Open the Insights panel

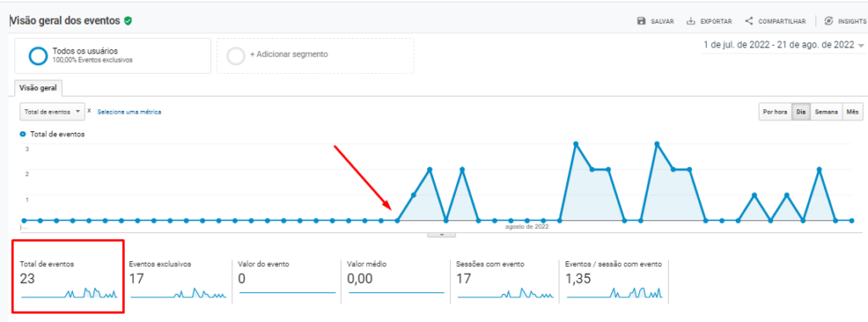845,21
